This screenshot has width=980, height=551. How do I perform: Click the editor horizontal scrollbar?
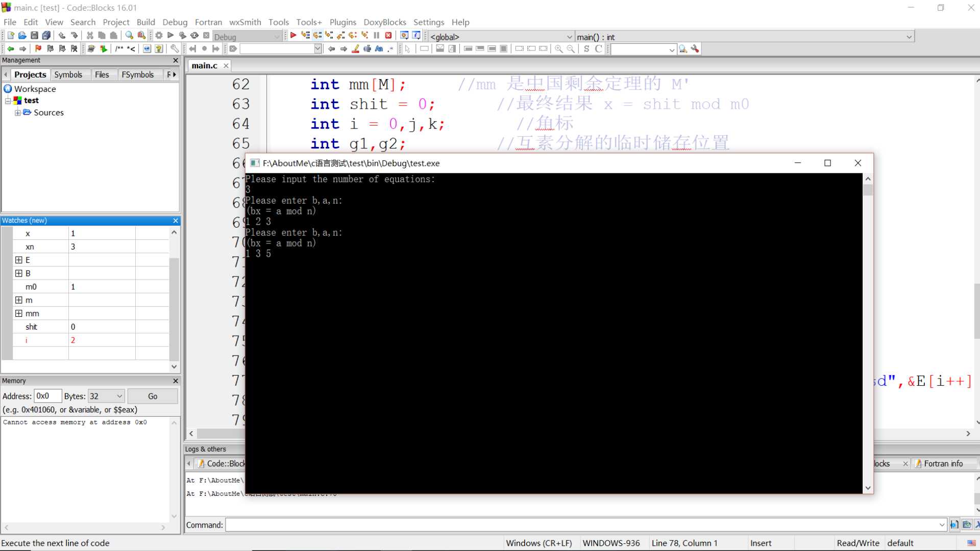coord(579,434)
